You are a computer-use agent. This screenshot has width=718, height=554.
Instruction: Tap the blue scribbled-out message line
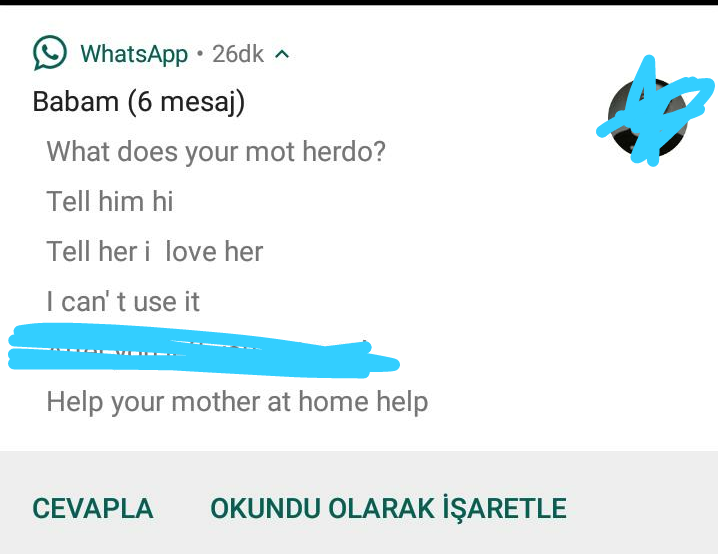[204, 351]
